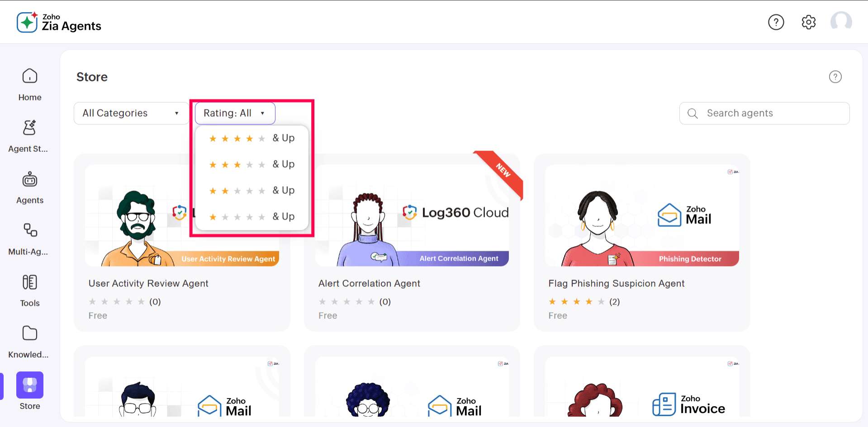Click Free label under User Activity agent

98,315
